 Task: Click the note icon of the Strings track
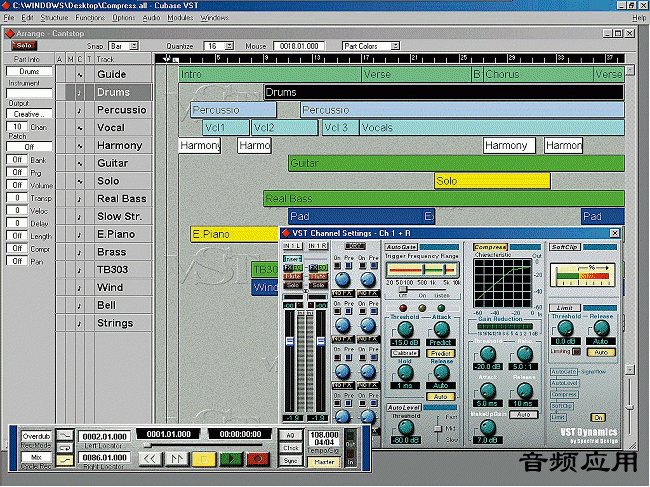(80, 323)
